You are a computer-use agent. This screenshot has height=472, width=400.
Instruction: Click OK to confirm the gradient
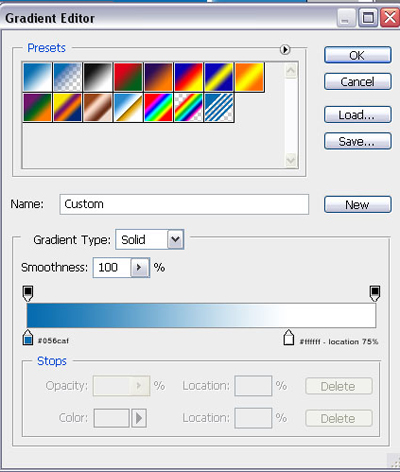click(x=357, y=55)
